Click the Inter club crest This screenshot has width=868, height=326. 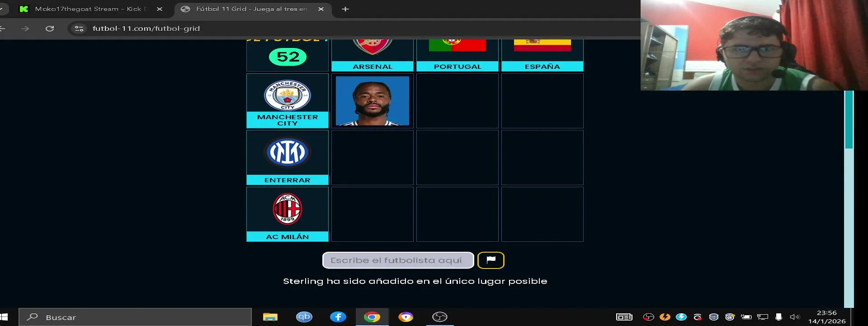coord(288,152)
